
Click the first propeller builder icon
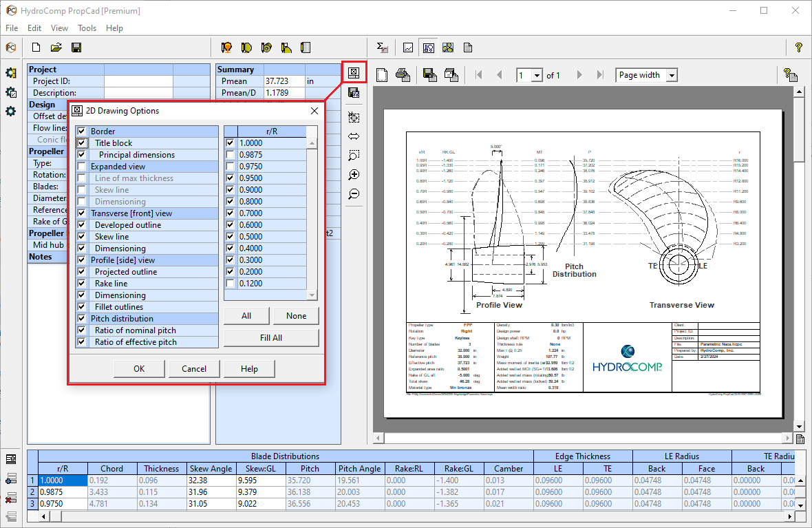(x=226, y=47)
